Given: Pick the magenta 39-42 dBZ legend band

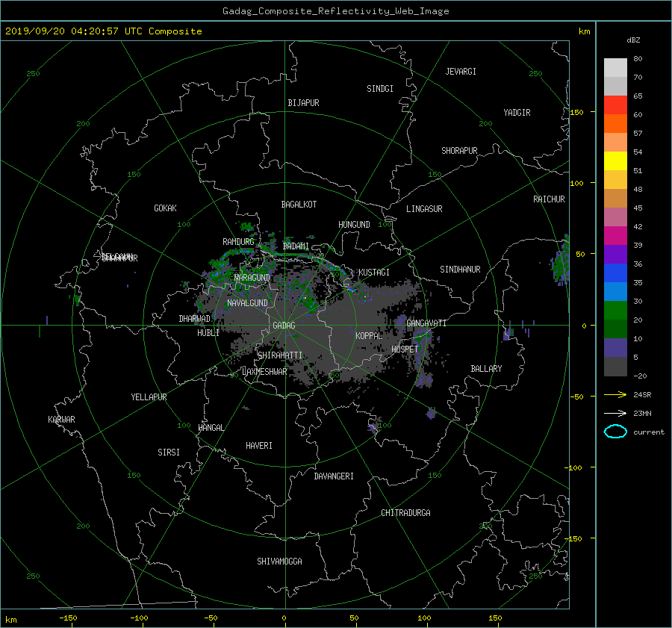Looking at the screenshot, I should [615, 235].
